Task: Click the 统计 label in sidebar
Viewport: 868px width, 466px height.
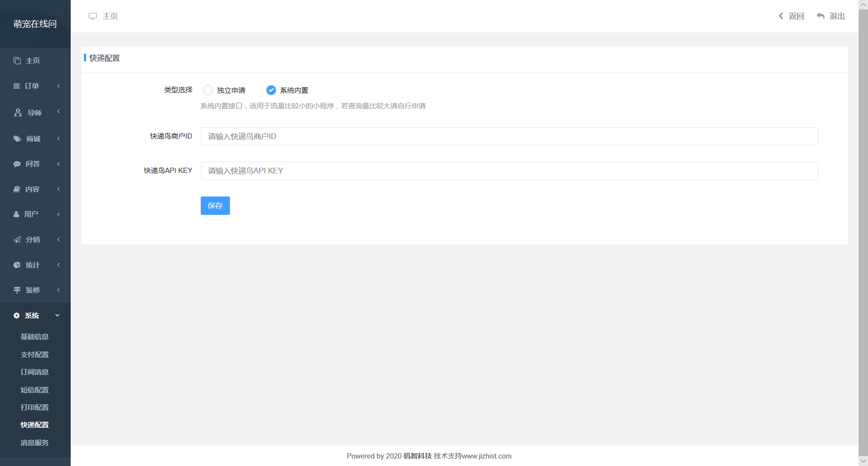Action: (33, 265)
